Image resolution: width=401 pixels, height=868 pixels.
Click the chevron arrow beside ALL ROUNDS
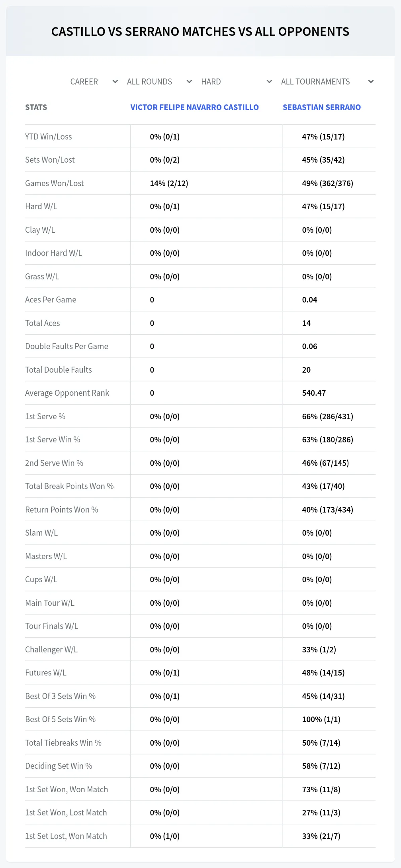(x=189, y=82)
